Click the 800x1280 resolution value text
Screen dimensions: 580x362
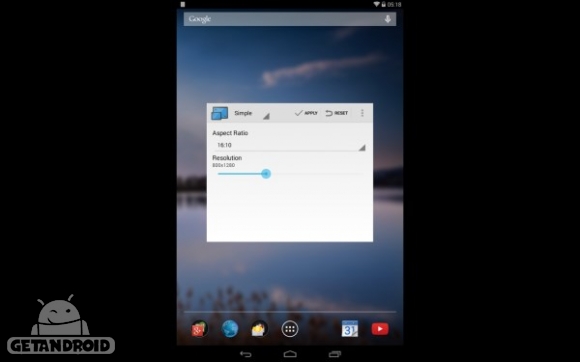tap(223, 165)
